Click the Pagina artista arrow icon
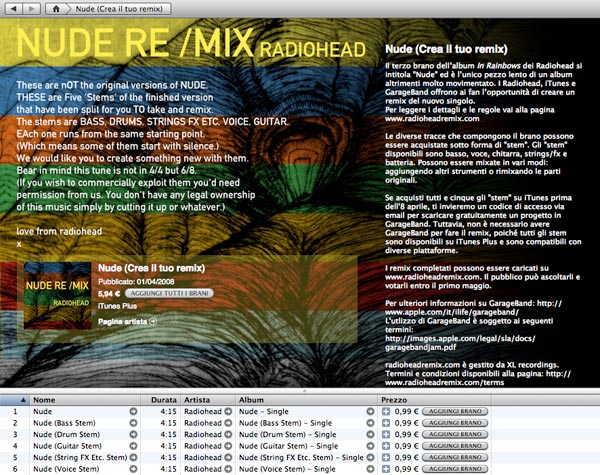The width and height of the screenshot is (600, 475). point(153,322)
